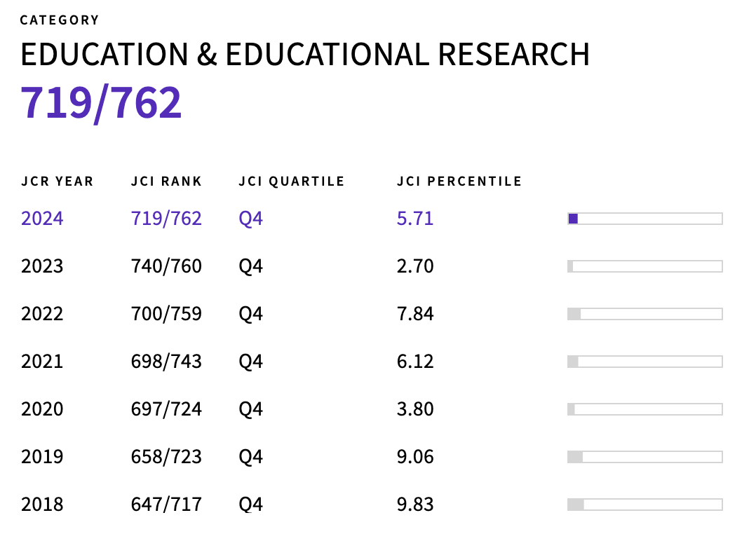The image size is (756, 555).
Task: Click the 2020 percentile progress bar
Action: click(x=644, y=409)
